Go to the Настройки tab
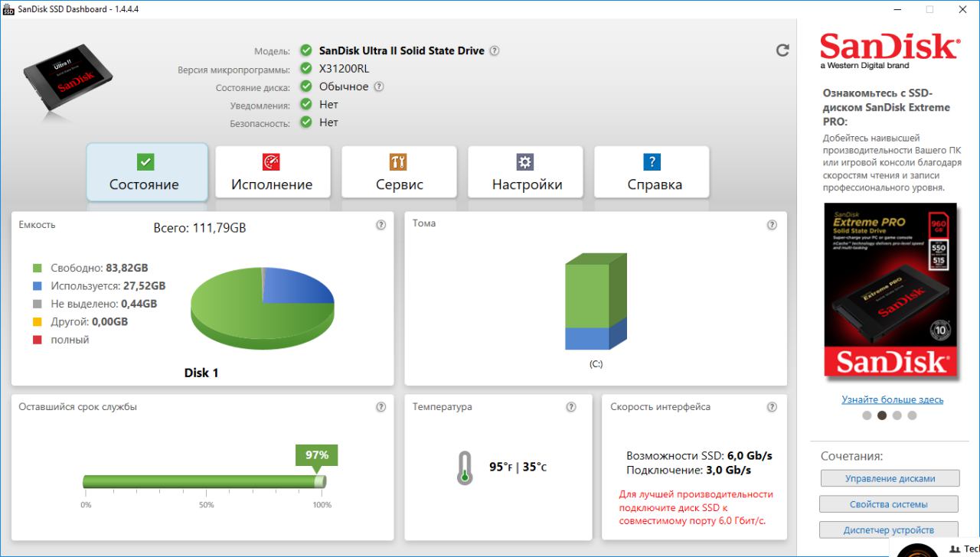980x557 pixels. click(526, 173)
